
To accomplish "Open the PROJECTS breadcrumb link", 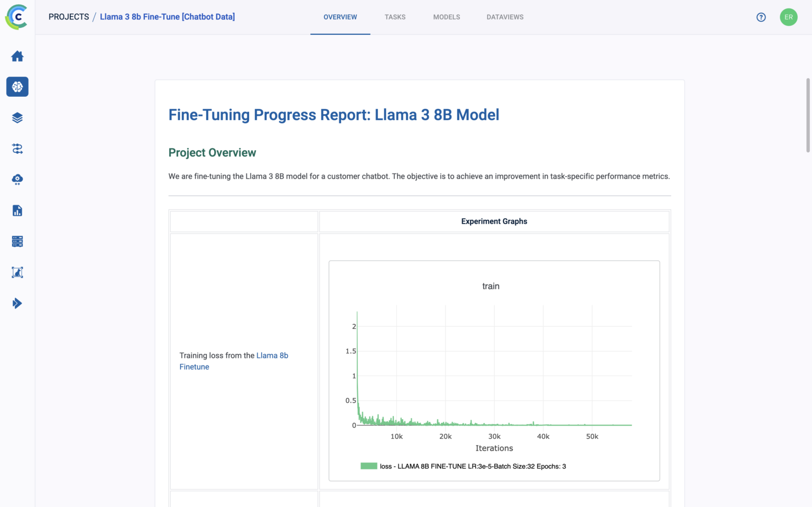I will pyautogui.click(x=69, y=16).
